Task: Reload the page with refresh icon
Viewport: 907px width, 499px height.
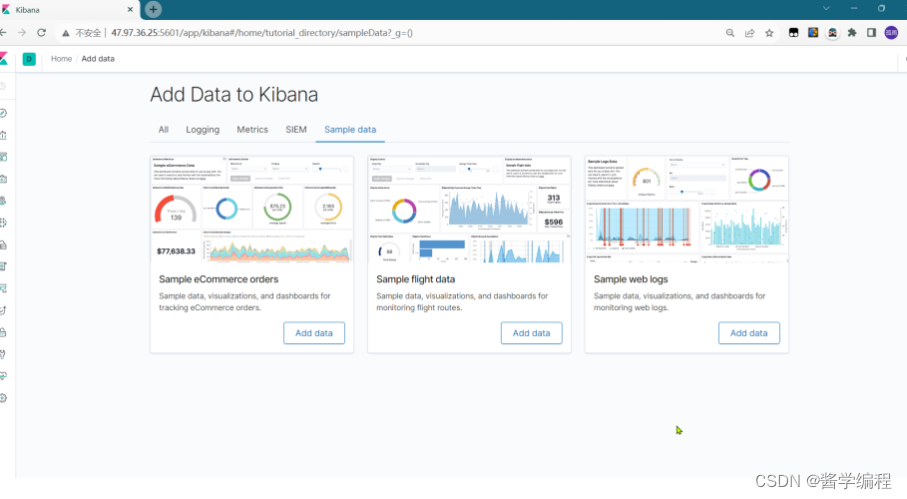Action: (41, 33)
